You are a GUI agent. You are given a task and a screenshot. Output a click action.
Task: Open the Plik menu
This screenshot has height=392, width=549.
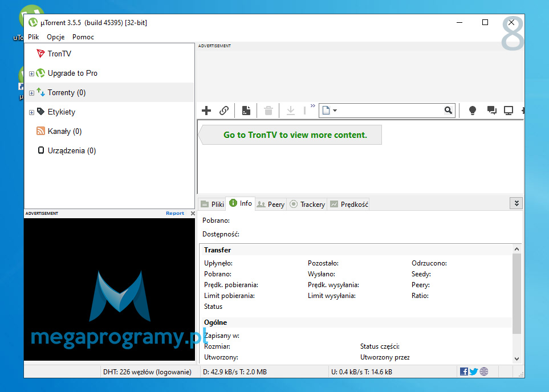pyautogui.click(x=34, y=36)
